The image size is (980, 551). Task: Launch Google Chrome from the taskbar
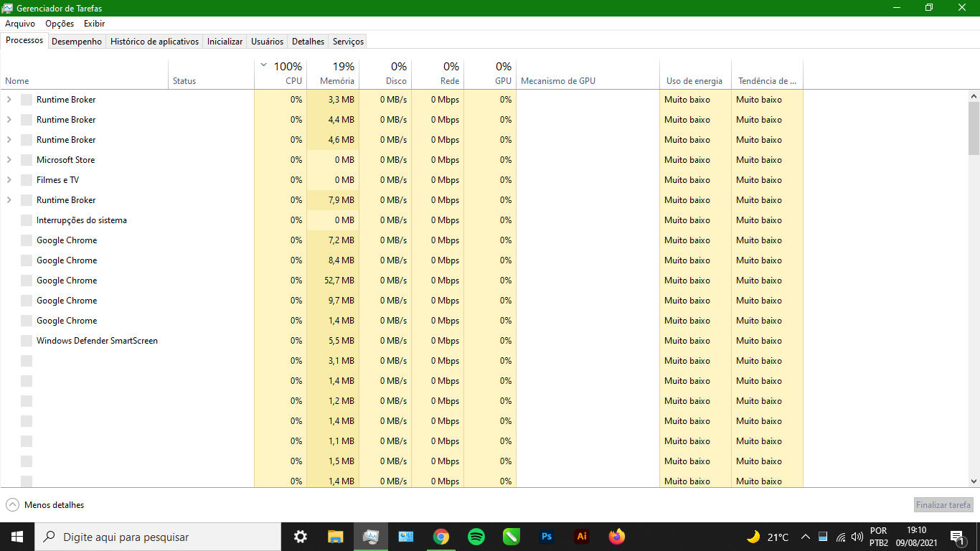click(441, 537)
